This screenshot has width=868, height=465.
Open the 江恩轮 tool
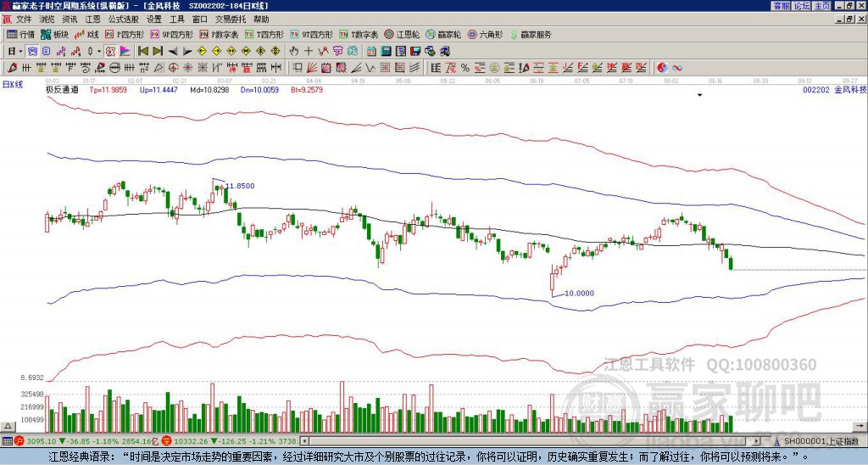pos(401,34)
